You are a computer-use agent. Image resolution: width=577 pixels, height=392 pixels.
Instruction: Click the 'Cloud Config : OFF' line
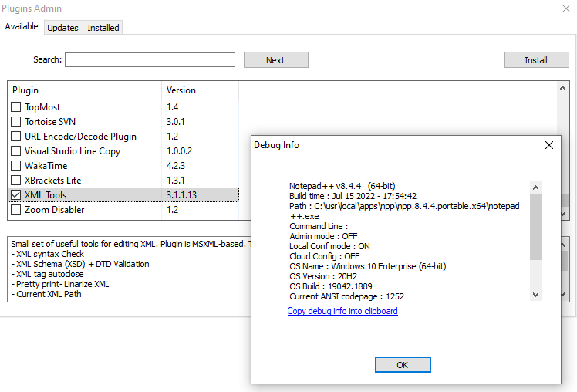pos(324,256)
